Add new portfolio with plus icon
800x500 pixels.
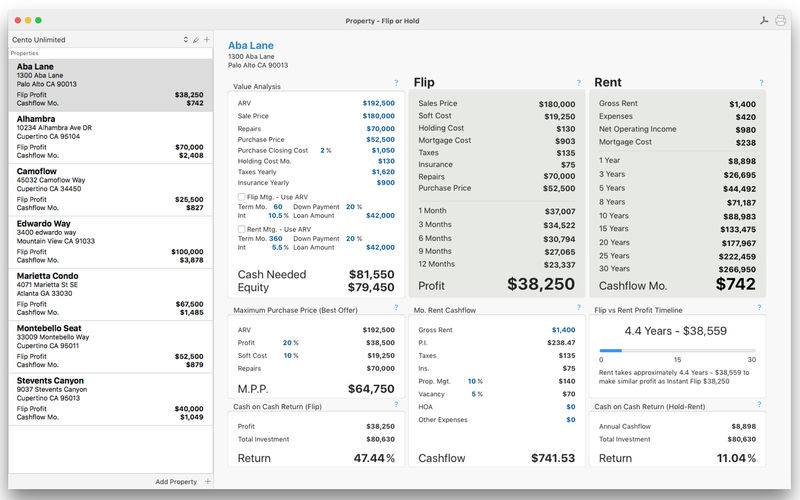[x=207, y=39]
